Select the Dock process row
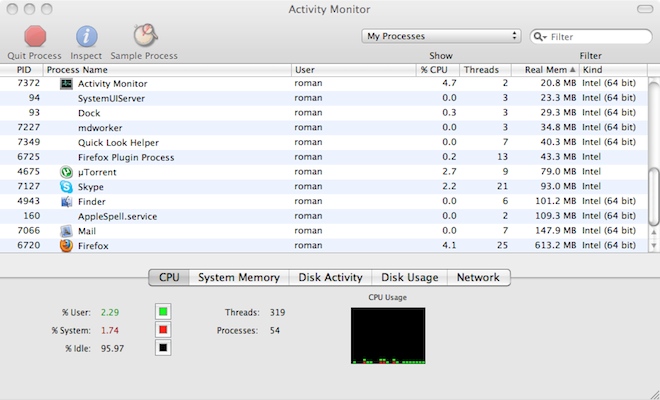The image size is (660, 400). pyautogui.click(x=324, y=113)
